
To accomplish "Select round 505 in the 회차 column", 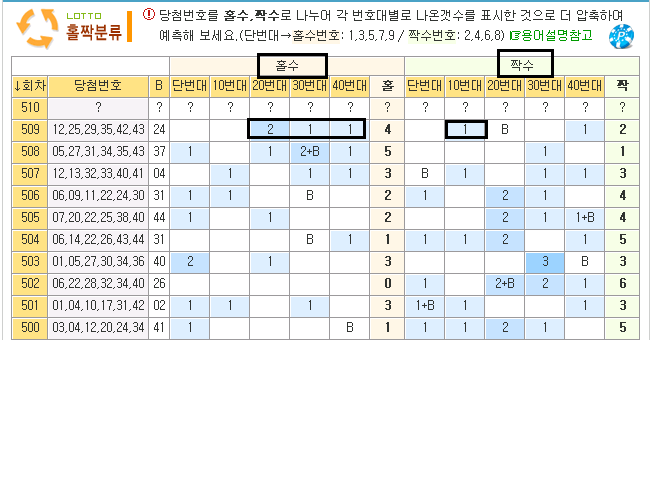I will click(x=29, y=217).
